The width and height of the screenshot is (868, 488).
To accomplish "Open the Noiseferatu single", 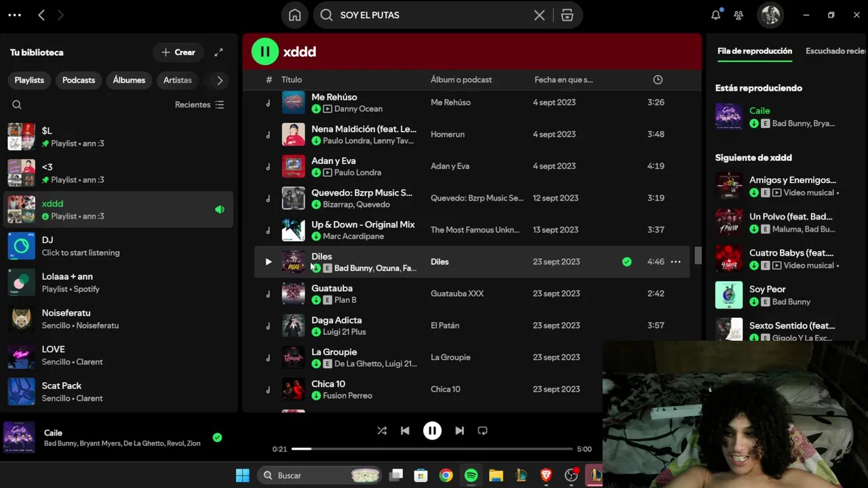I will (119, 319).
